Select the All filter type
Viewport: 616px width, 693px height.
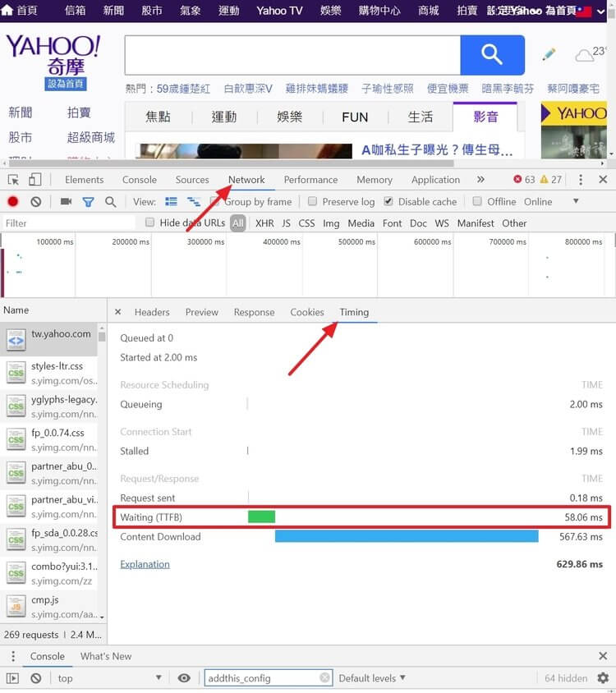(238, 223)
